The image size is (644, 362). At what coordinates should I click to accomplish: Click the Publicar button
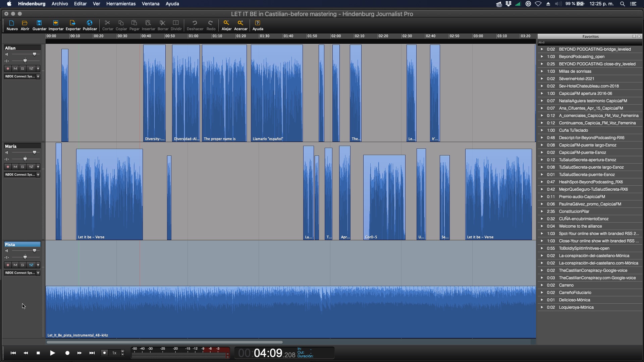[x=90, y=25]
